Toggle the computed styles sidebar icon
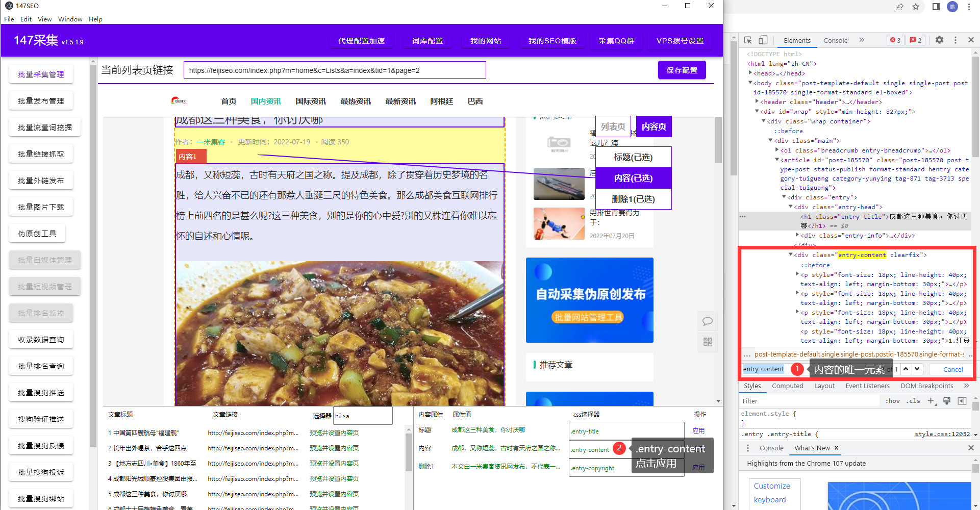Screen dimensions: 980x510 pyautogui.click(x=962, y=401)
